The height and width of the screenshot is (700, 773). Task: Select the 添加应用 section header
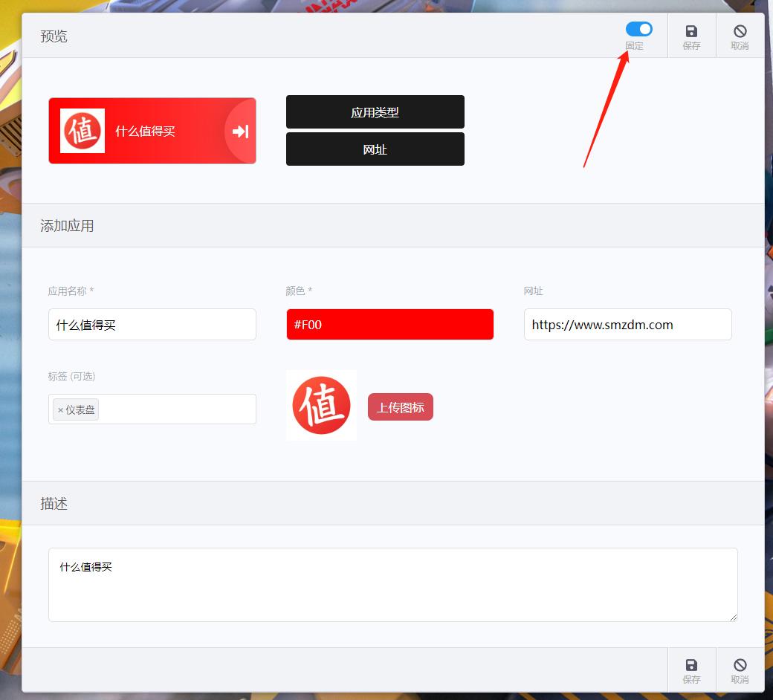[x=66, y=225]
